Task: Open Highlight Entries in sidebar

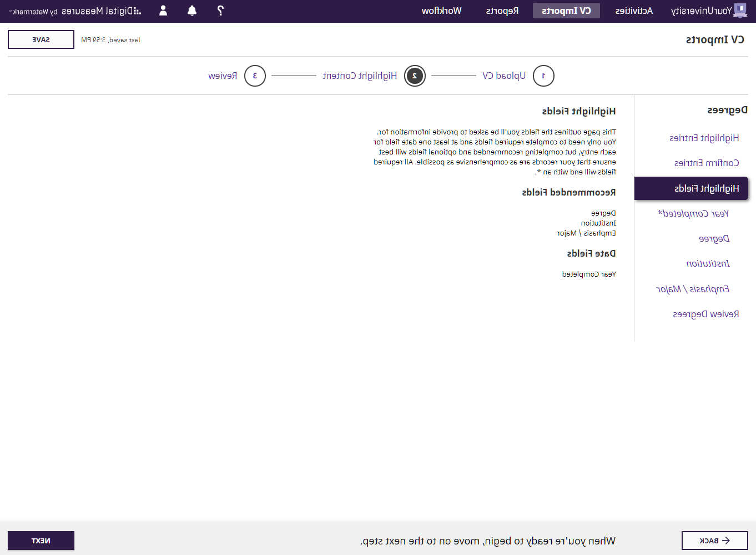Action: 704,138
